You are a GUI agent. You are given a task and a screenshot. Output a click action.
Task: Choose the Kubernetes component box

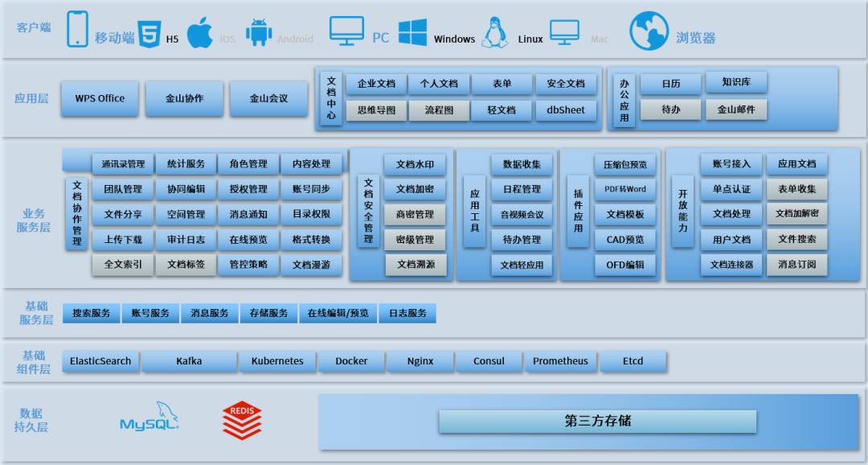(x=277, y=361)
